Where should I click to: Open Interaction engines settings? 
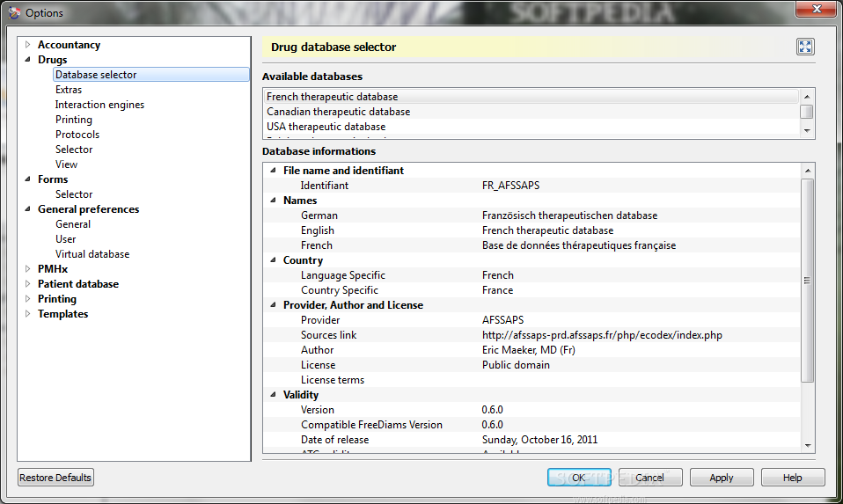coord(99,105)
